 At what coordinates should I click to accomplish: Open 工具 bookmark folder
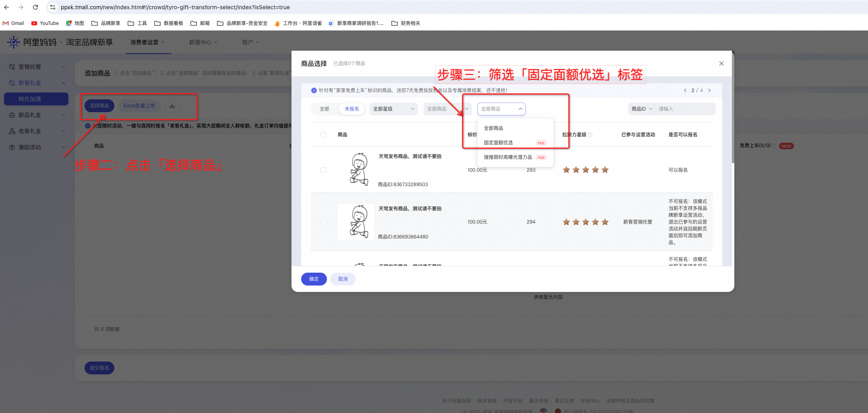[x=137, y=23]
